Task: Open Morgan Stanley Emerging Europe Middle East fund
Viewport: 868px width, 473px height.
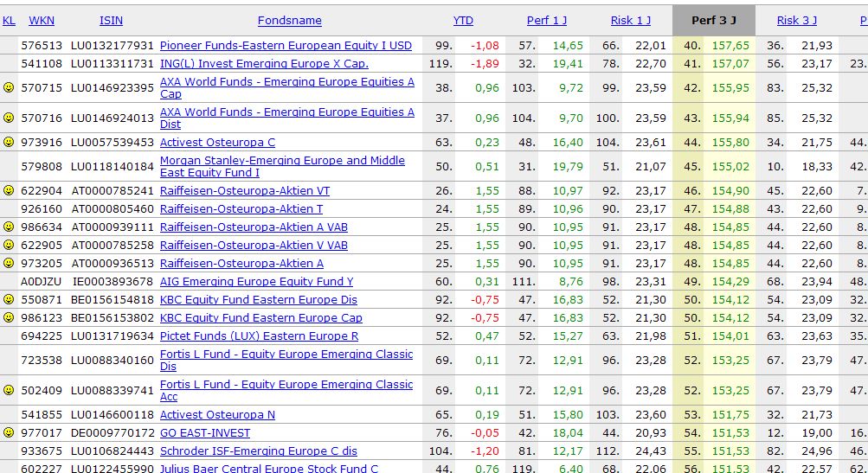Action: [x=282, y=167]
